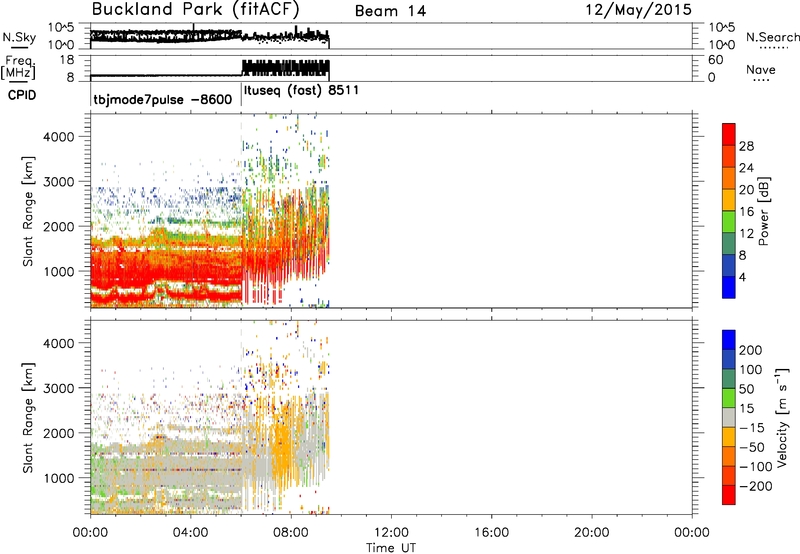Click the "4" value on Power colorbar
The height and width of the screenshot is (554, 800).
pyautogui.click(x=742, y=277)
